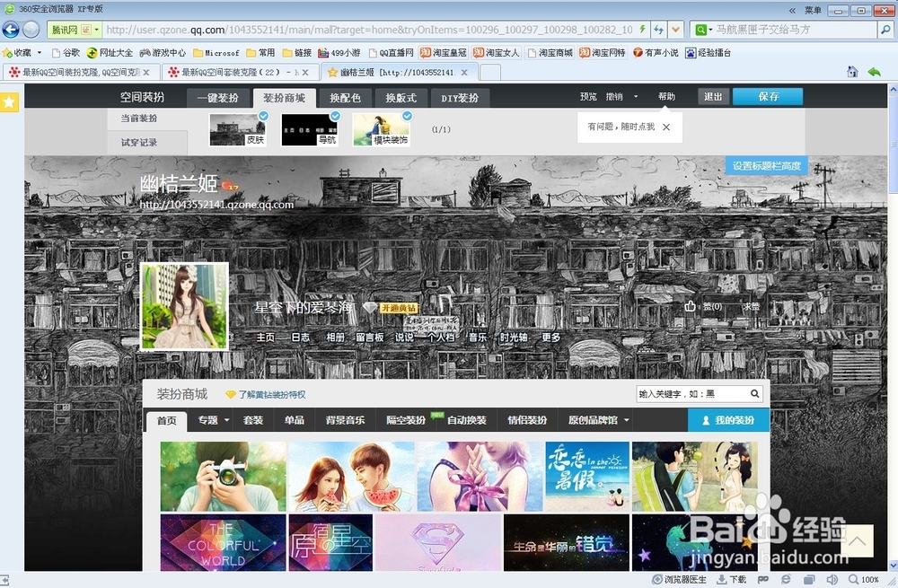This screenshot has height=588, width=898.
Task: Expand the 撤销 undo dropdown arrow
Action: tap(636, 96)
